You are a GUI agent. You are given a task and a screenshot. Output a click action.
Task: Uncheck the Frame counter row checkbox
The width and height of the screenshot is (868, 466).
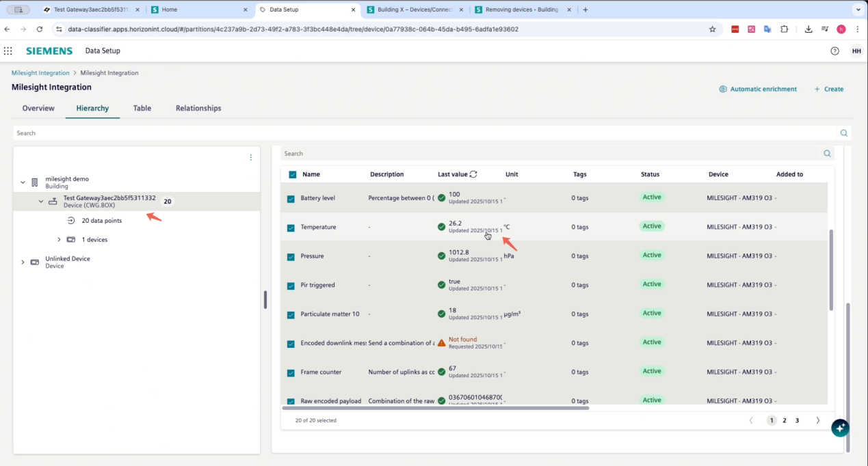[291, 373]
